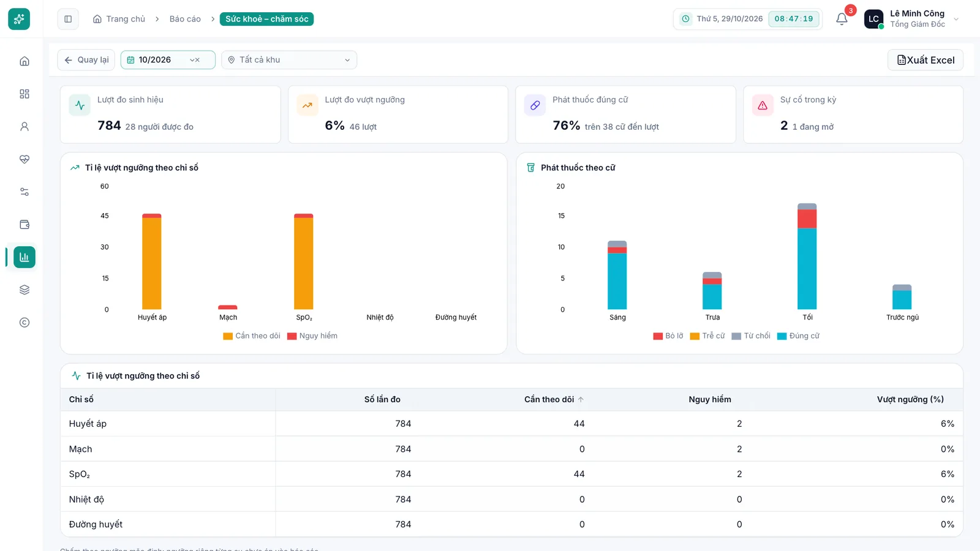Image resolution: width=980 pixels, height=551 pixels.
Task: Open the wallet icon in the sidebar
Action: (x=24, y=225)
